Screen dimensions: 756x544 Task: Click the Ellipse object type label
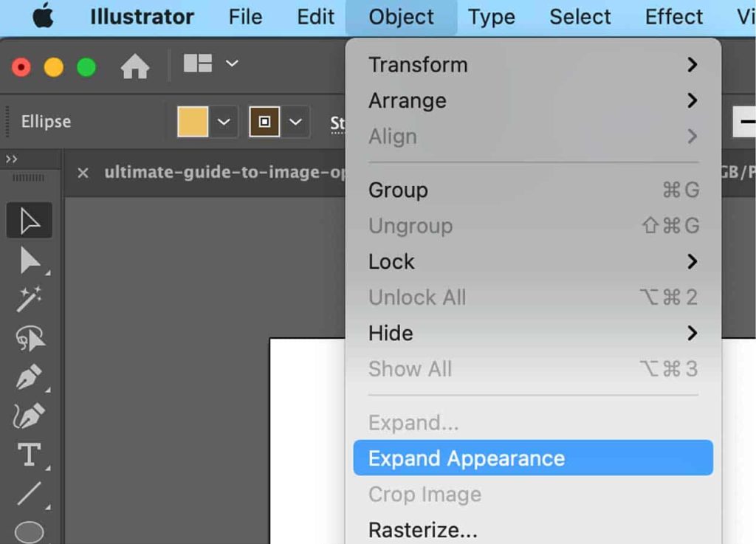[46, 122]
